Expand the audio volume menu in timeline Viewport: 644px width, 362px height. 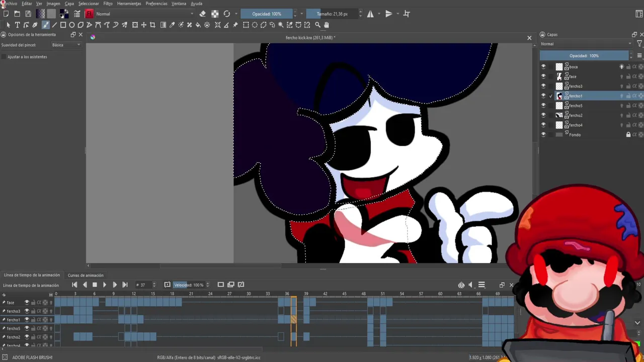point(471,285)
